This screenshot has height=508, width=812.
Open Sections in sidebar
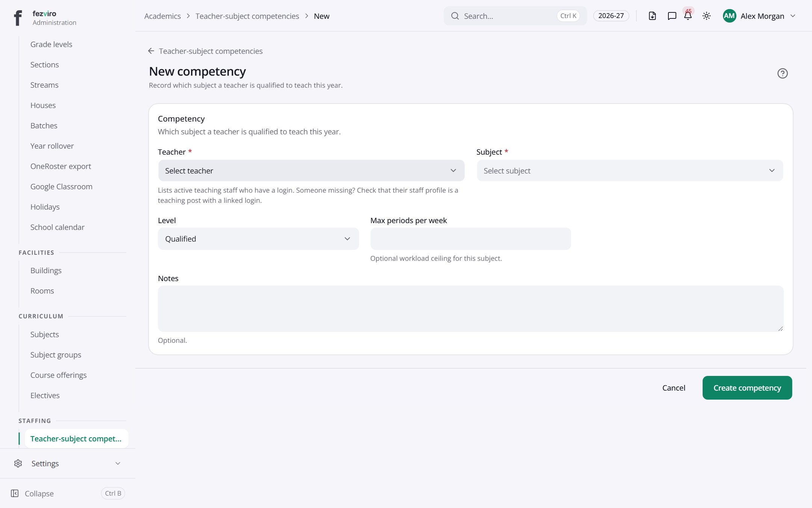pos(44,65)
